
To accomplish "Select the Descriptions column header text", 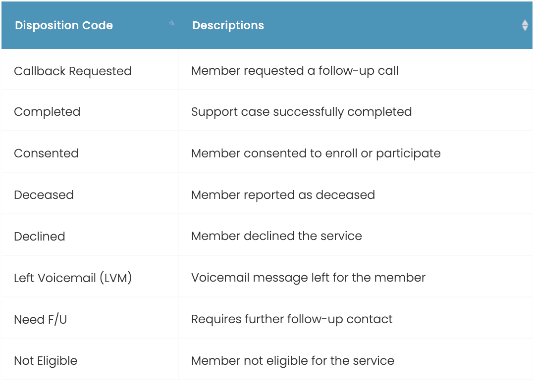I will coord(228,26).
